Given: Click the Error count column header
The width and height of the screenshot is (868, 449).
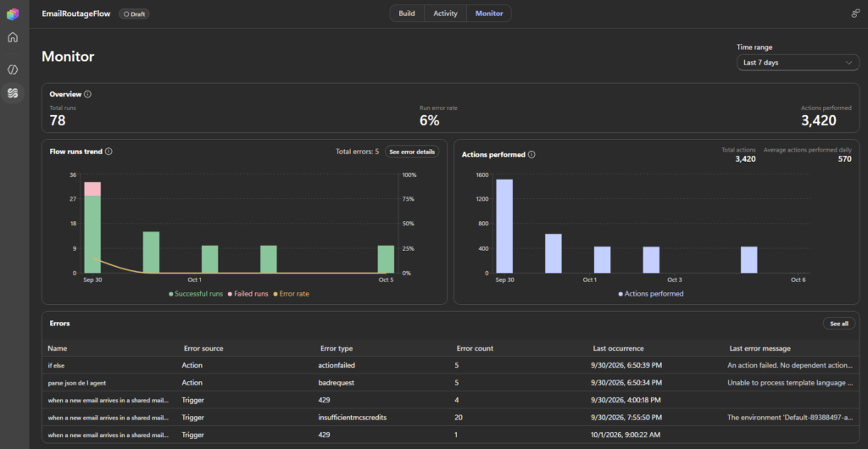Looking at the screenshot, I should tap(475, 349).
